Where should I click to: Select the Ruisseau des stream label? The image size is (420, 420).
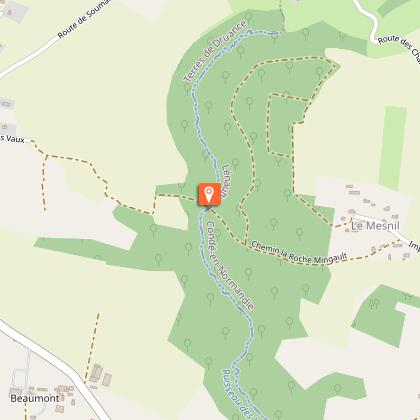pyautogui.click(x=237, y=394)
